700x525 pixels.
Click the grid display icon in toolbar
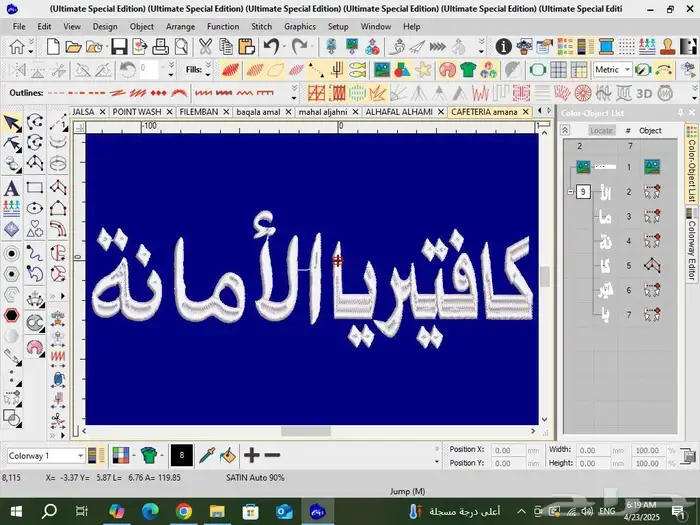pos(558,70)
